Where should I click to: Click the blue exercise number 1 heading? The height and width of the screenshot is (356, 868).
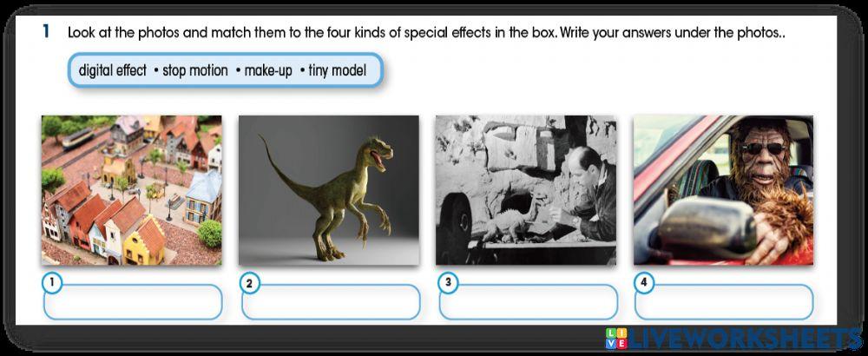point(46,32)
